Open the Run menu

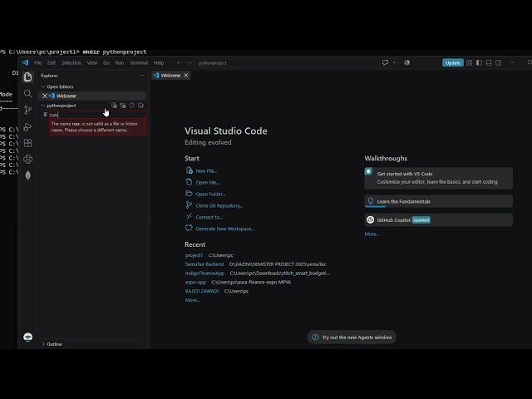120,63
